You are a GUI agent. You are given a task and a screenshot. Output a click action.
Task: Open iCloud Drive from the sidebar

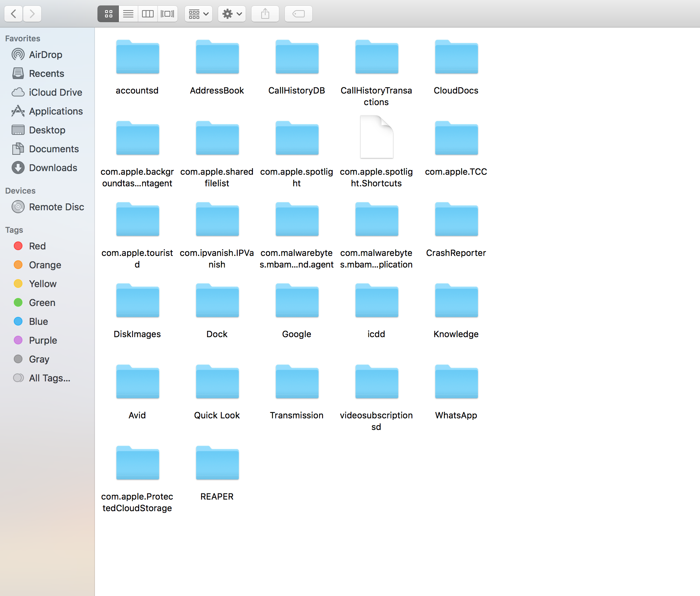coord(55,92)
